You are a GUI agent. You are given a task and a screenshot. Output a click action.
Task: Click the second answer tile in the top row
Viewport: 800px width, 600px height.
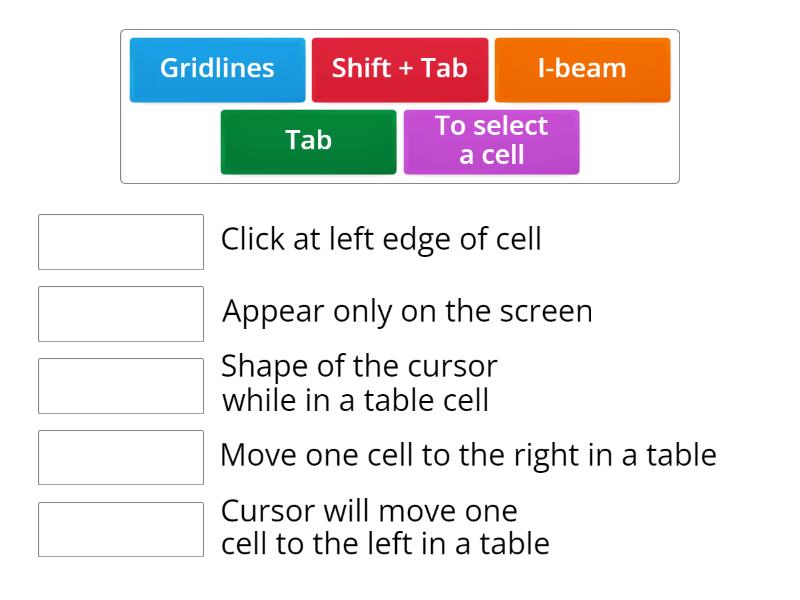[x=400, y=69]
